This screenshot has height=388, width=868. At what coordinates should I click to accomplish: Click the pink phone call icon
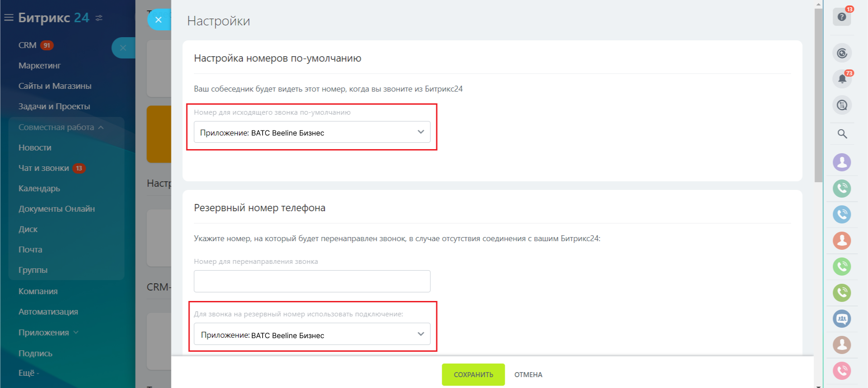click(842, 371)
